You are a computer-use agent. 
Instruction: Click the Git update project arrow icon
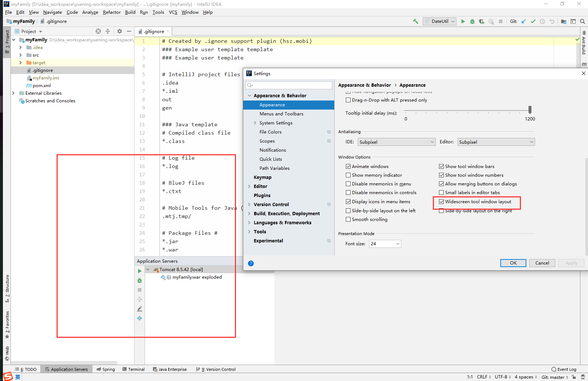coord(523,21)
